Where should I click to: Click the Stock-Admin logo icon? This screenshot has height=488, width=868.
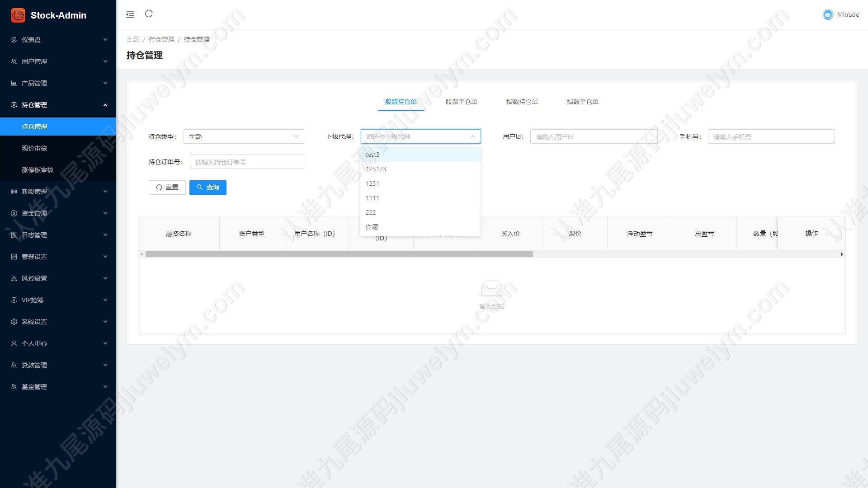click(18, 15)
